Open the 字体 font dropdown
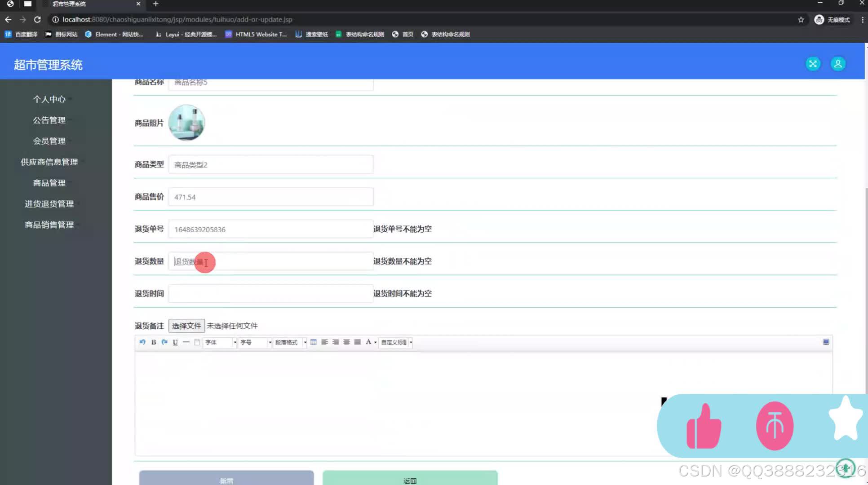The height and width of the screenshot is (485, 868). pos(219,342)
